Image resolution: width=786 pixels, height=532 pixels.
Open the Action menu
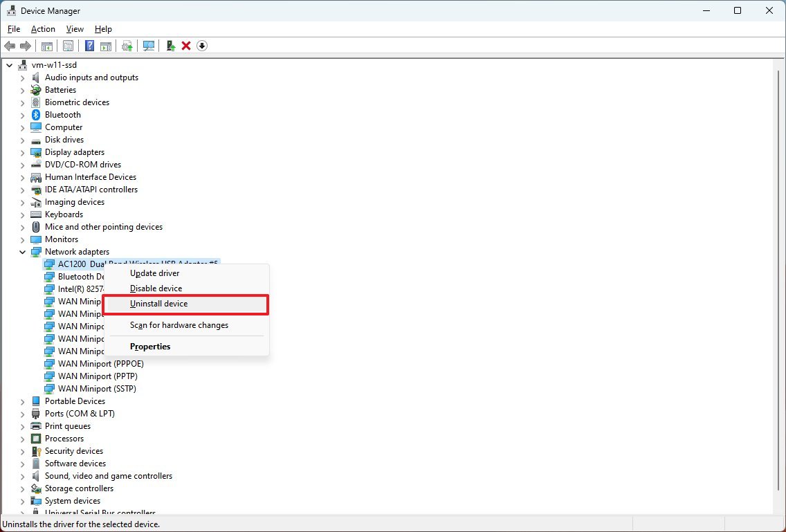(42, 29)
